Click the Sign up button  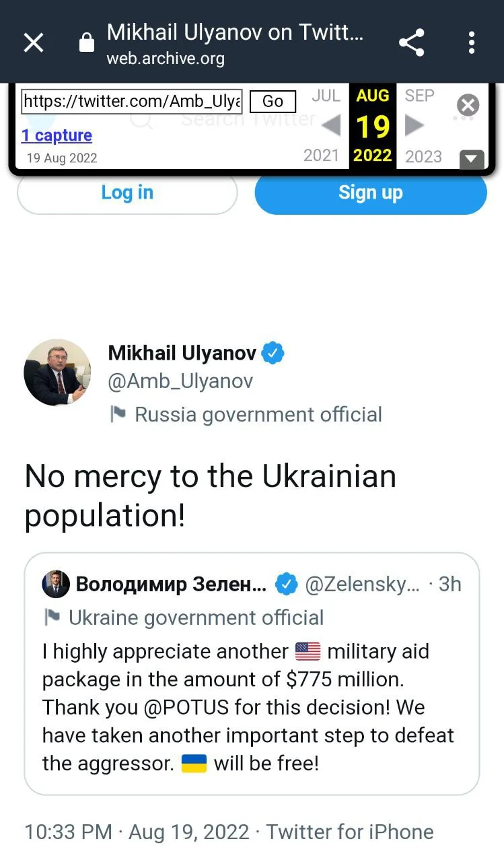(x=370, y=193)
